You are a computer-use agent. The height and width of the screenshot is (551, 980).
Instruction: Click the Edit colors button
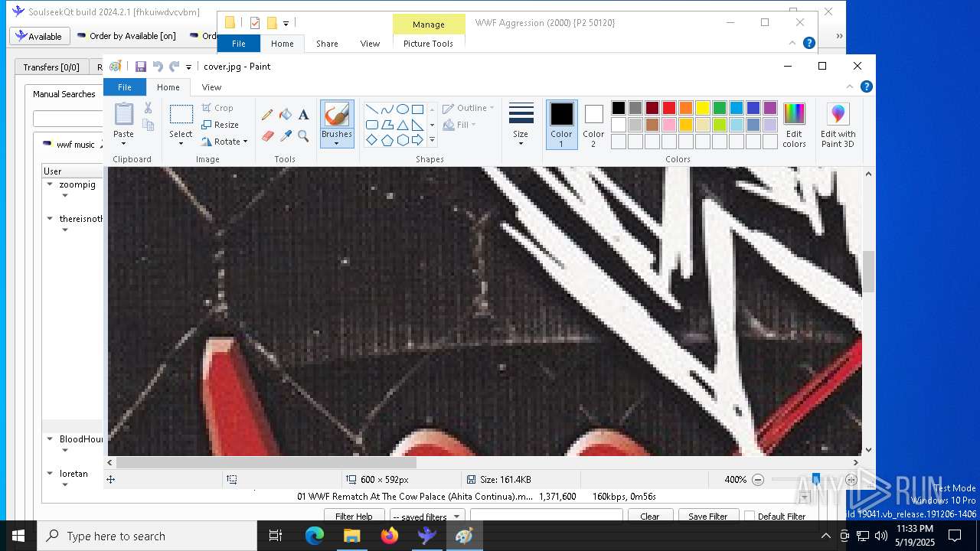point(794,126)
